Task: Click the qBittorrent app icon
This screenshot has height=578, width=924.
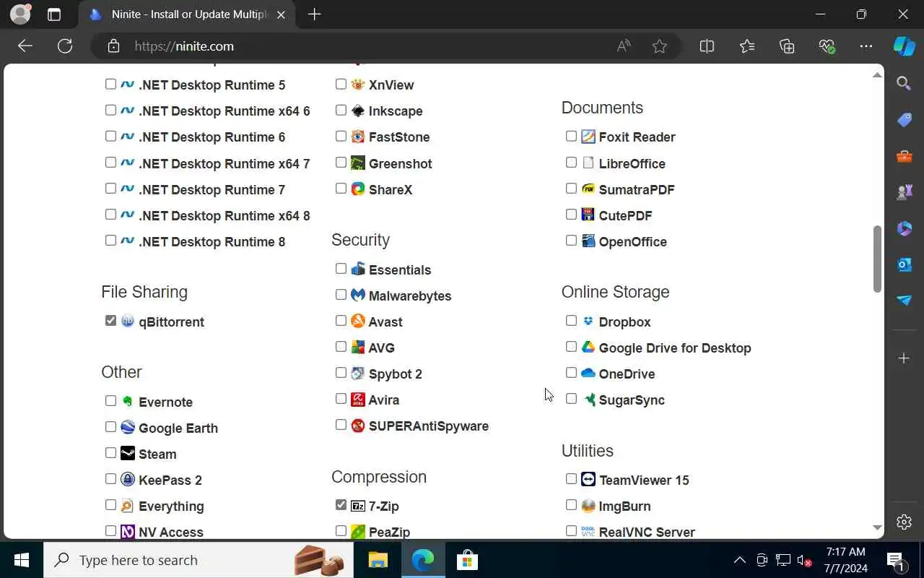Action: point(128,321)
